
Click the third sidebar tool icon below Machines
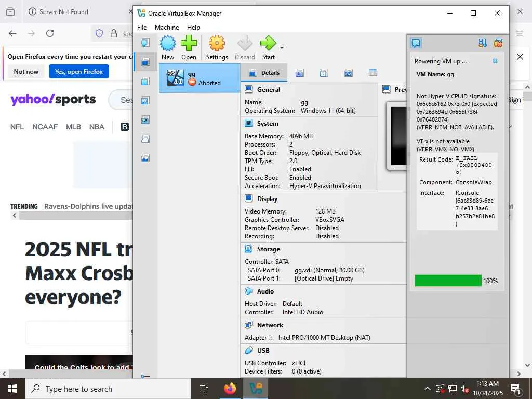(145, 81)
